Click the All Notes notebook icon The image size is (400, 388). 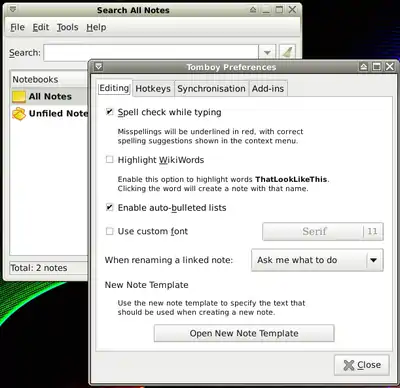(19, 97)
